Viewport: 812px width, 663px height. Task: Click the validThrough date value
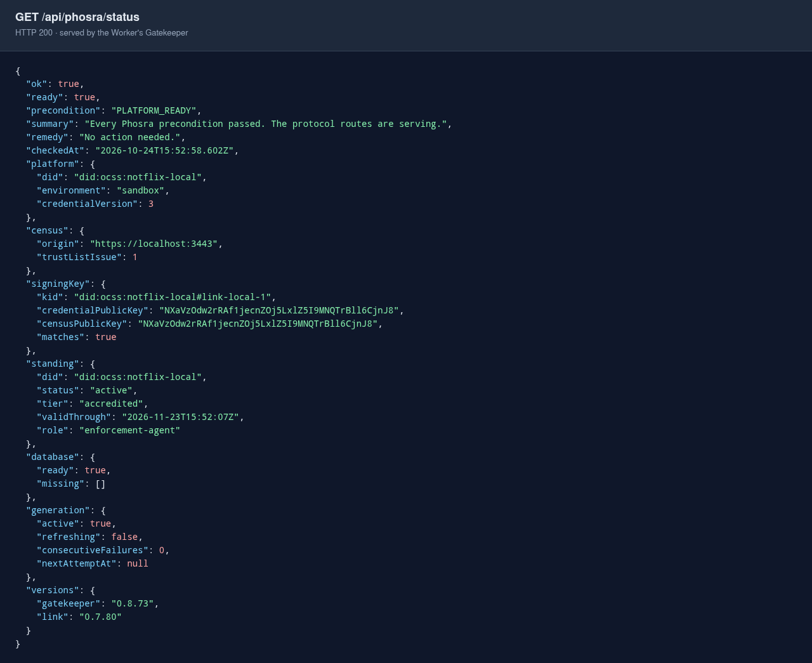point(181,417)
